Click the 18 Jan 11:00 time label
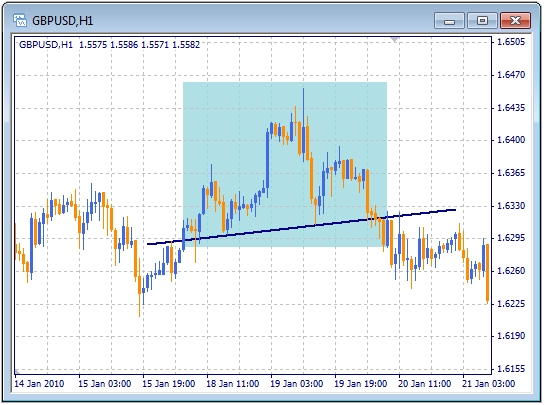Viewport: 545px width, 405px height. tap(233, 383)
